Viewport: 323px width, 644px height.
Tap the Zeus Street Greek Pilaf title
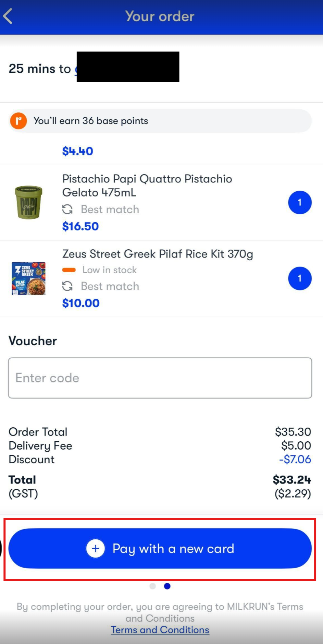[158, 254]
